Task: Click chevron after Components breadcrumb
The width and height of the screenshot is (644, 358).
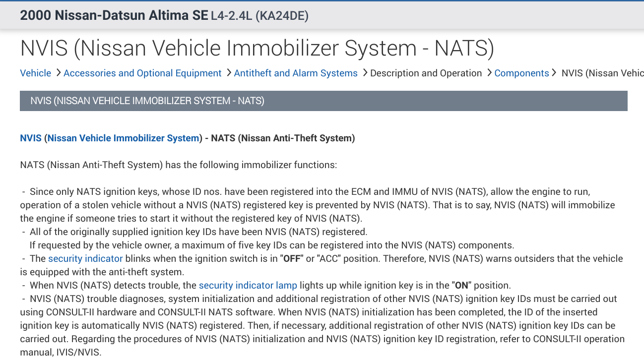Action: 554,73
